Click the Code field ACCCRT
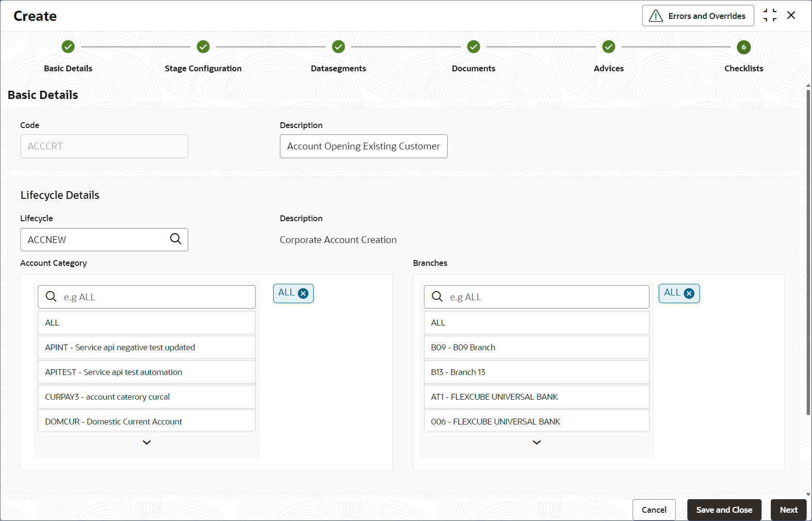This screenshot has height=521, width=812. (x=104, y=146)
